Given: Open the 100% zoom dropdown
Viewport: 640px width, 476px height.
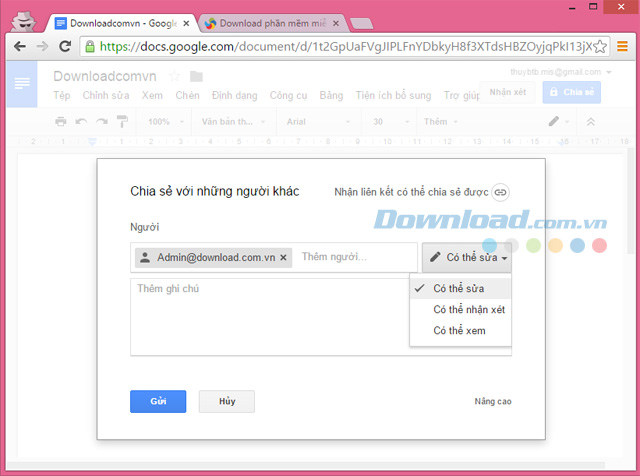Looking at the screenshot, I should (166, 122).
